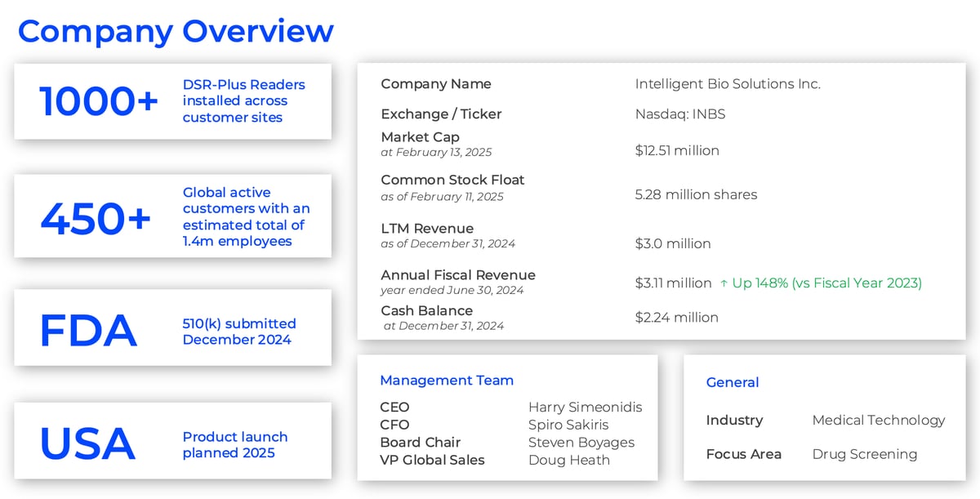Click the as of February 11, 2025 date
Viewport: 980px width, 499px height.
[x=442, y=196]
